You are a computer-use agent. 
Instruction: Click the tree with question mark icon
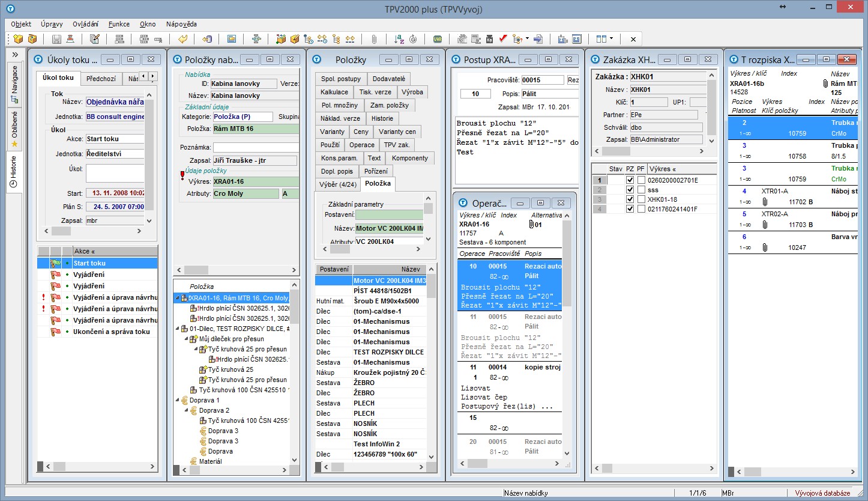coord(517,39)
